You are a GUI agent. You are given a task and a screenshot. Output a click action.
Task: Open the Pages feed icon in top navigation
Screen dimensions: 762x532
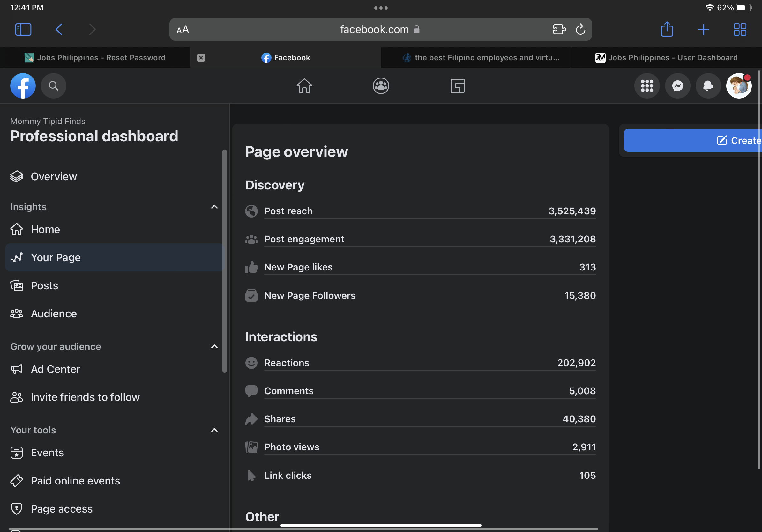tap(457, 86)
